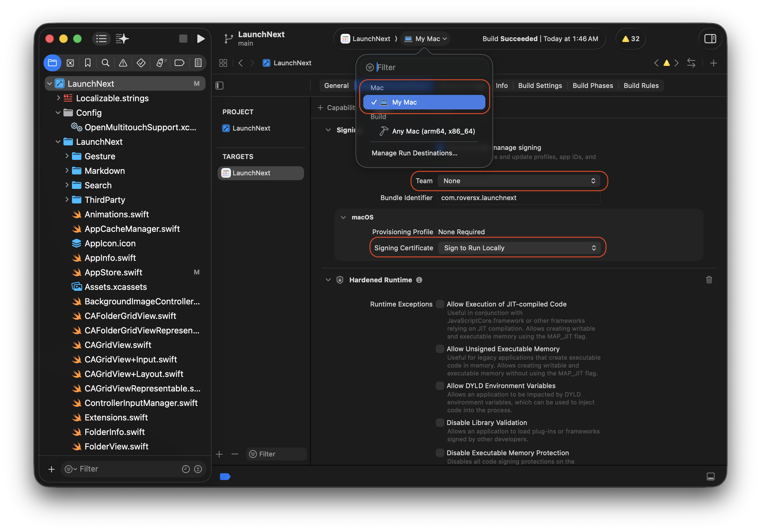Open the Team dropdown set to None
Screen dimensions: 761x532
519,181
